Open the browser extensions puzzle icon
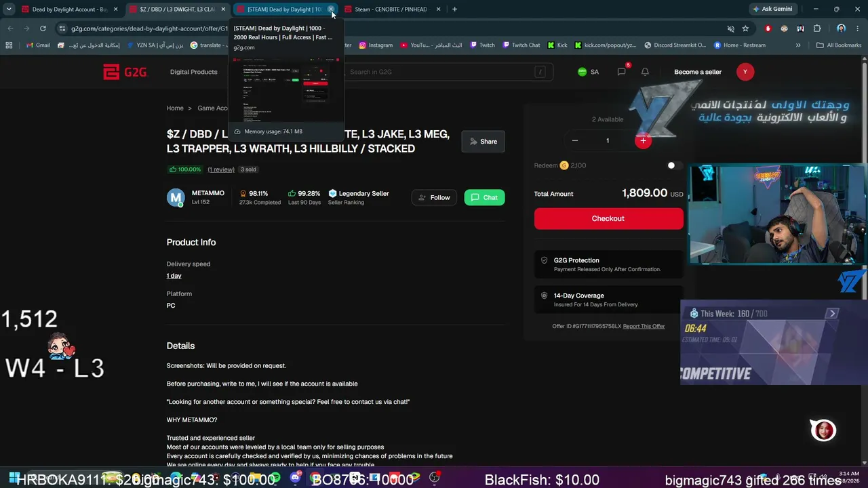Screen dimensions: 868x488 coord(817,28)
